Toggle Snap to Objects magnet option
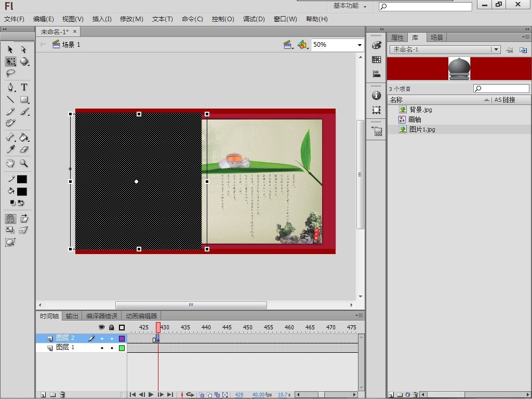The image size is (532, 399). pyautogui.click(x=10, y=219)
